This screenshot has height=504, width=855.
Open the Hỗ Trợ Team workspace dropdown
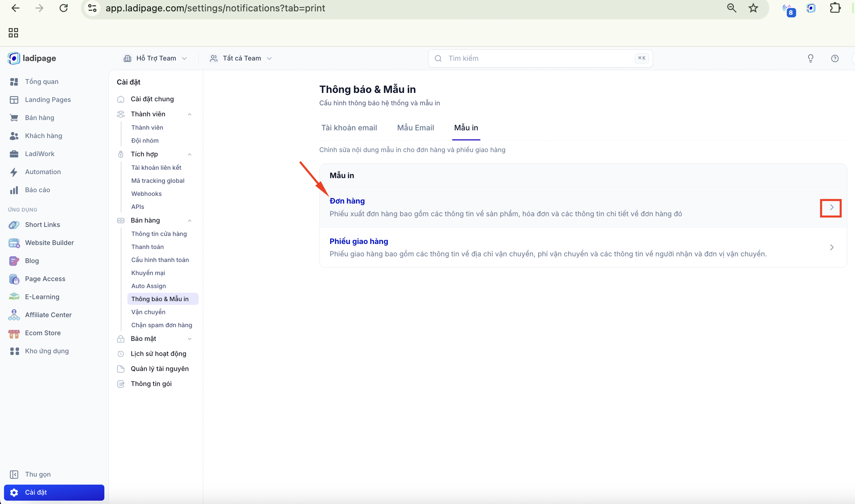coord(155,58)
